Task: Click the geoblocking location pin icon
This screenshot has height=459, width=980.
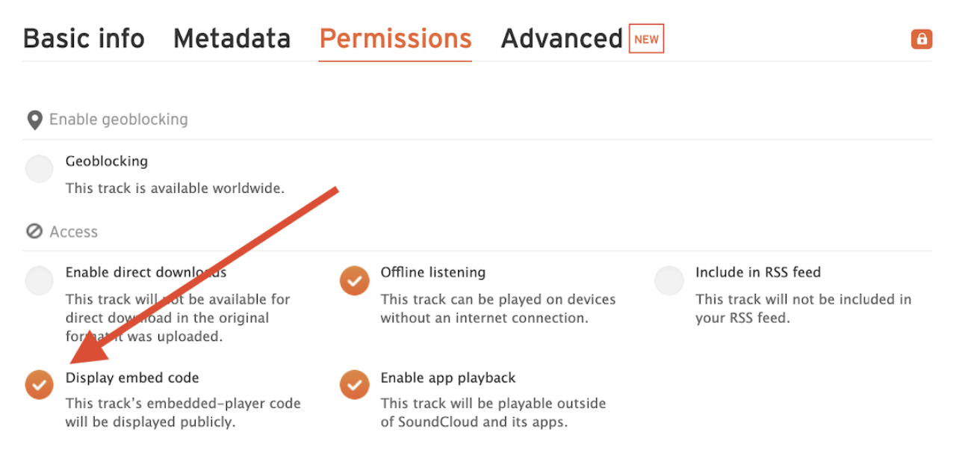Action: point(34,120)
